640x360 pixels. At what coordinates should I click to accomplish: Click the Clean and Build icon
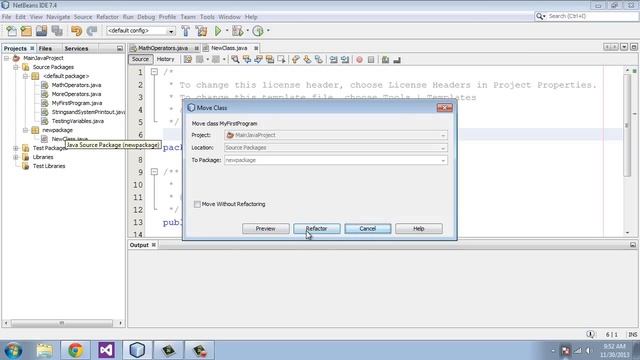[x=201, y=31]
